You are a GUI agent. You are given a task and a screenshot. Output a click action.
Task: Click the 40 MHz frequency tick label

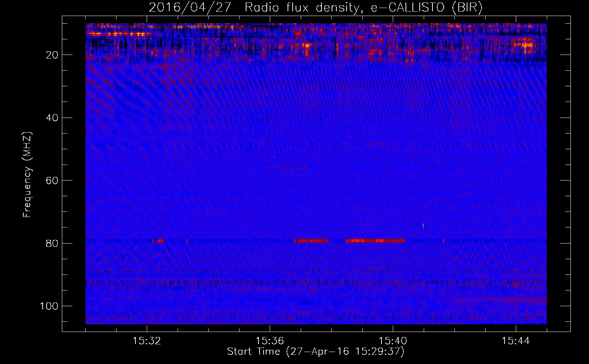pos(52,118)
